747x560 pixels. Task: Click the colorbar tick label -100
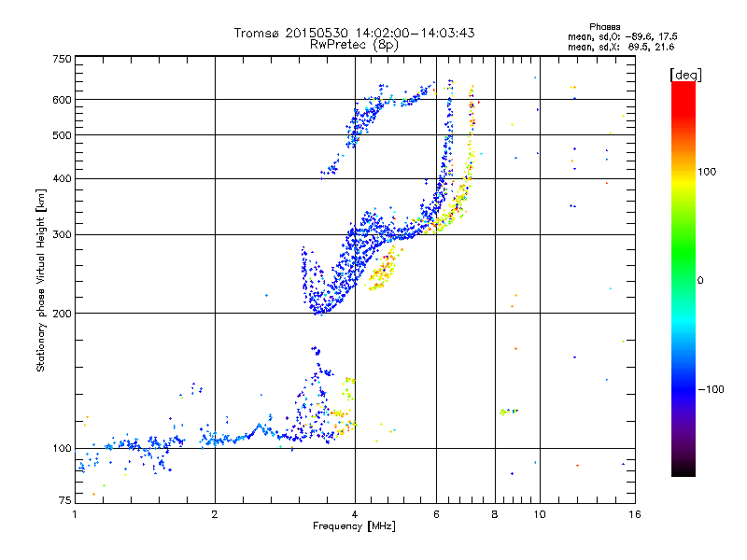coord(712,389)
